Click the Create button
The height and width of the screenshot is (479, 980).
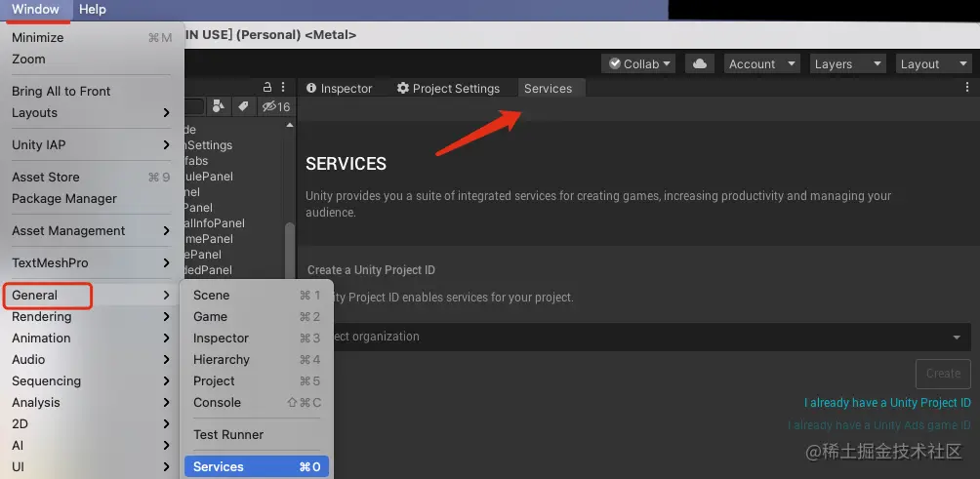[x=943, y=374]
